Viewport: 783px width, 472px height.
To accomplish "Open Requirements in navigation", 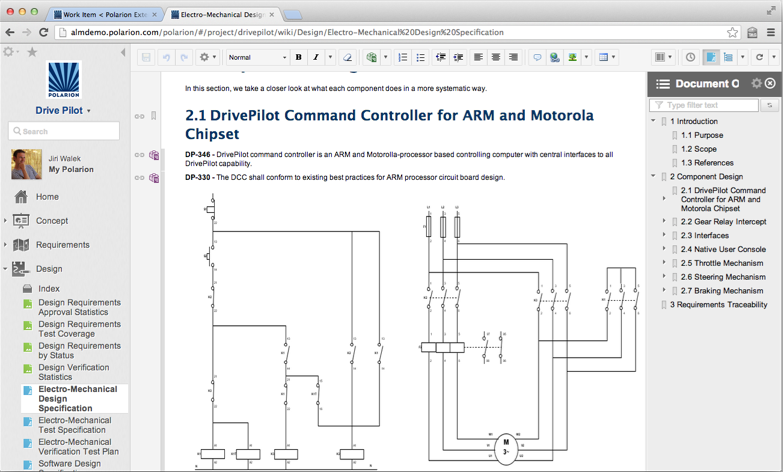I will pyautogui.click(x=62, y=245).
